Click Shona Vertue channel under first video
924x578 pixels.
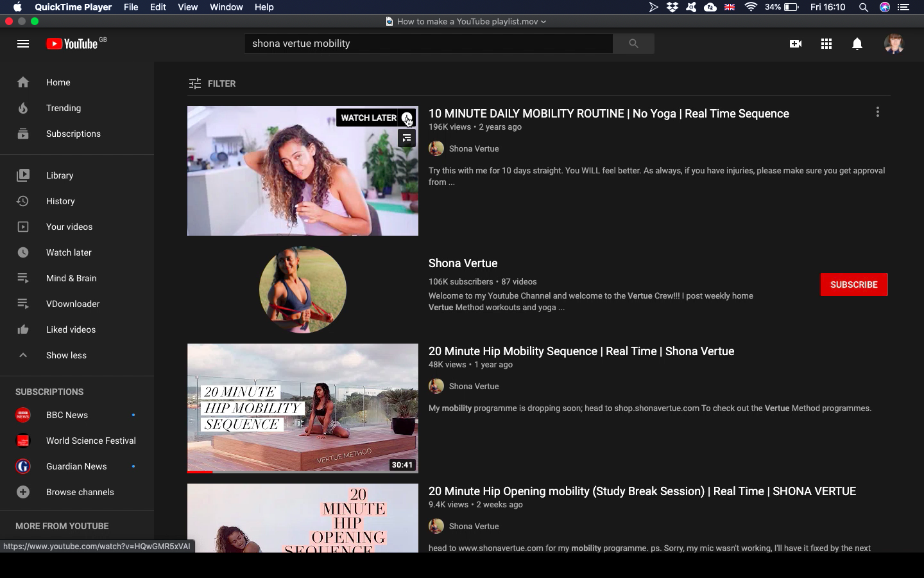tap(474, 148)
